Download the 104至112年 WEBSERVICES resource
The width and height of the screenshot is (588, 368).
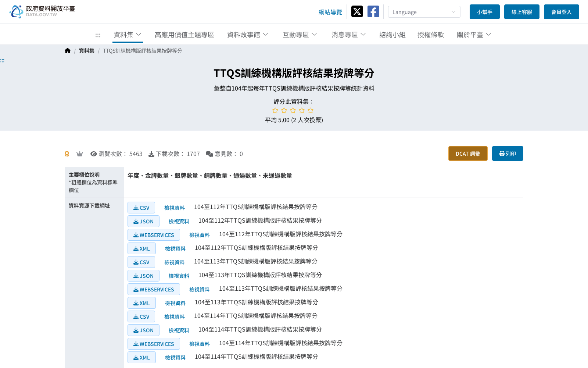[154, 235]
